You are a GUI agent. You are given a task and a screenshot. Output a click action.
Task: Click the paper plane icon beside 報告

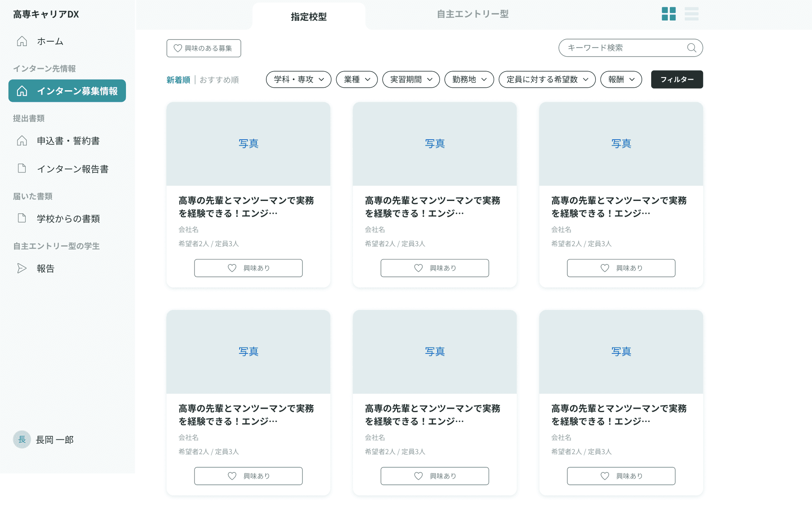(22, 268)
